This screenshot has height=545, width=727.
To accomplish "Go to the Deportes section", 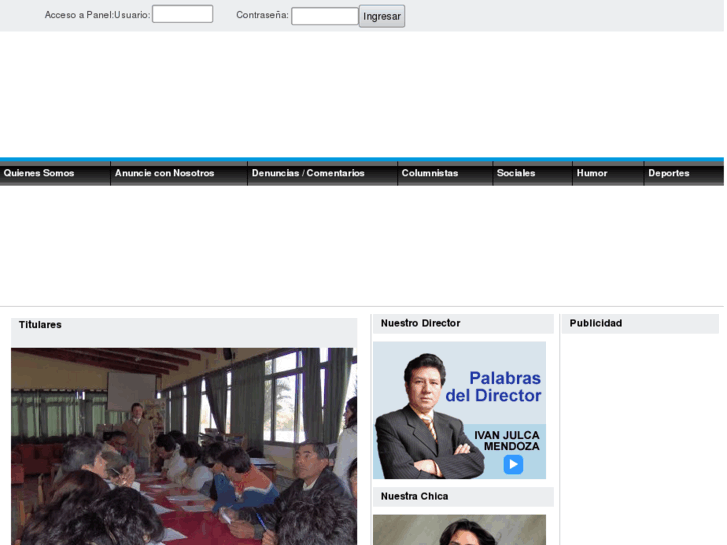I will [x=669, y=173].
